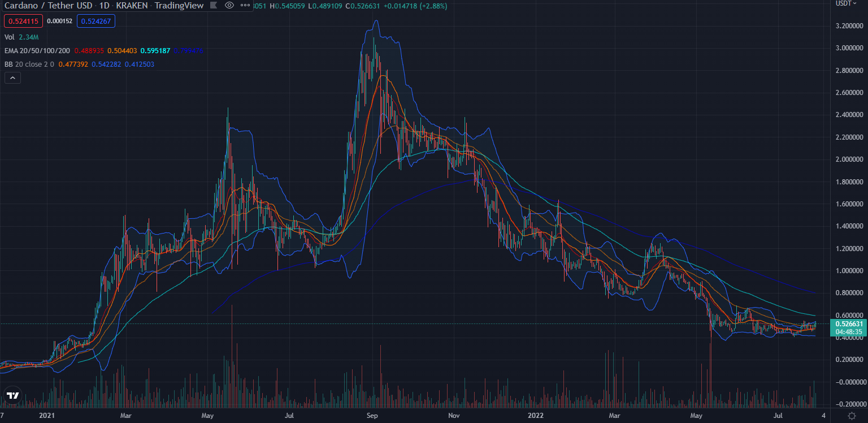
Task: Click the 1.000000 price axis label
Action: tap(850, 271)
